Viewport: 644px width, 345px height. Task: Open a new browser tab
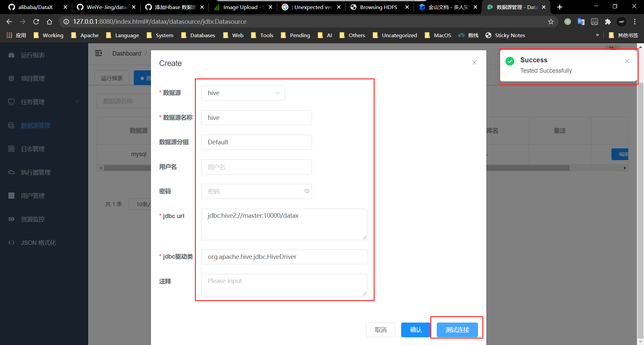pos(559,7)
